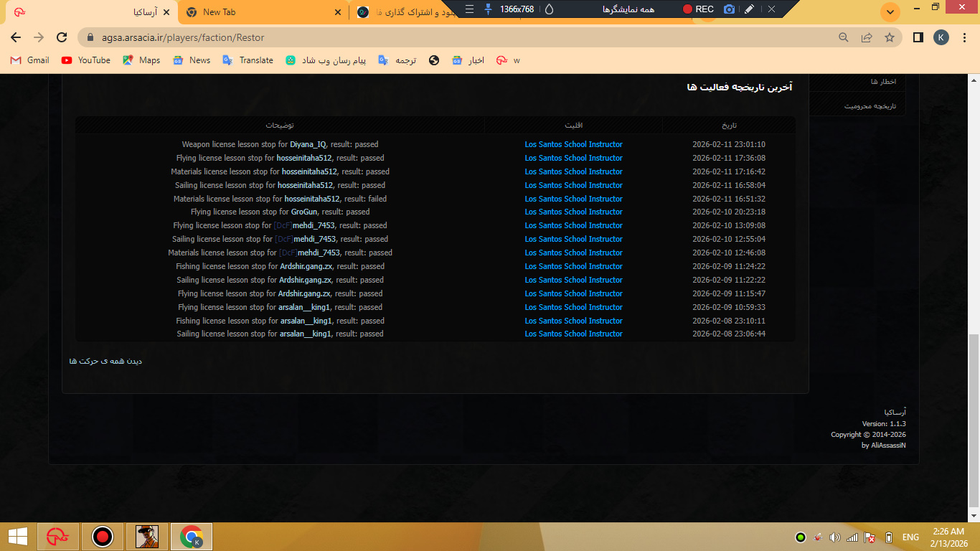980x551 pixels.
Task: Toggle the browser side panel icon
Action: click(x=918, y=37)
